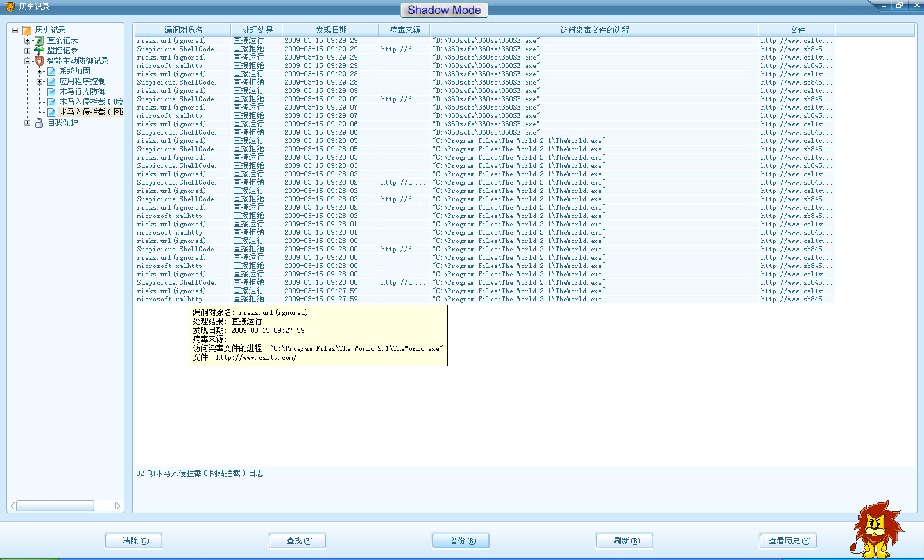Viewport: 924px width, 560px height.
Task: Select the 应用程序控制 tree item
Action: click(x=82, y=81)
